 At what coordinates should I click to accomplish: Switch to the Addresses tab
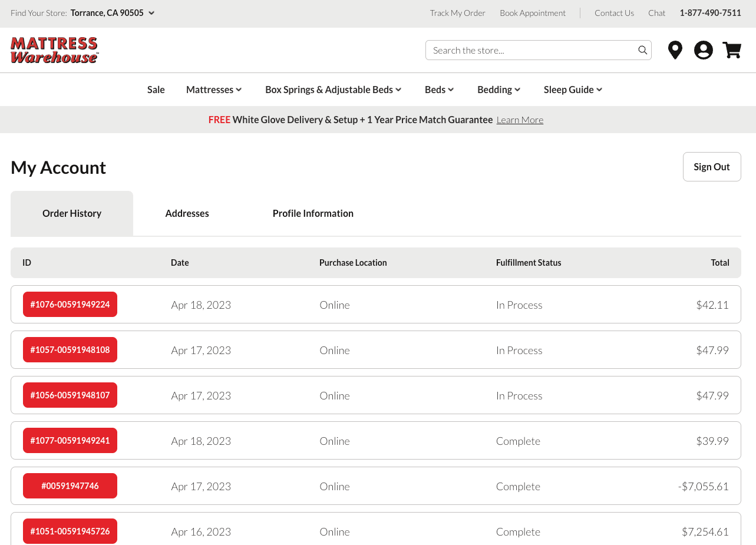click(x=187, y=213)
